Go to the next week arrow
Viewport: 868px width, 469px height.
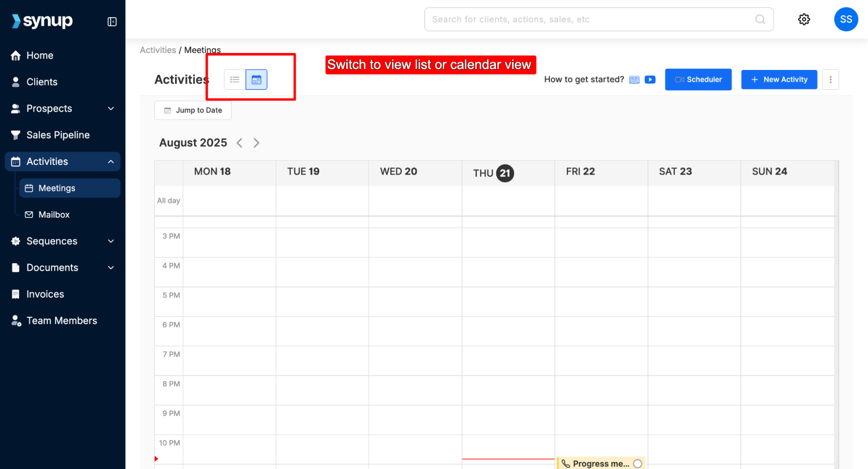(x=256, y=143)
